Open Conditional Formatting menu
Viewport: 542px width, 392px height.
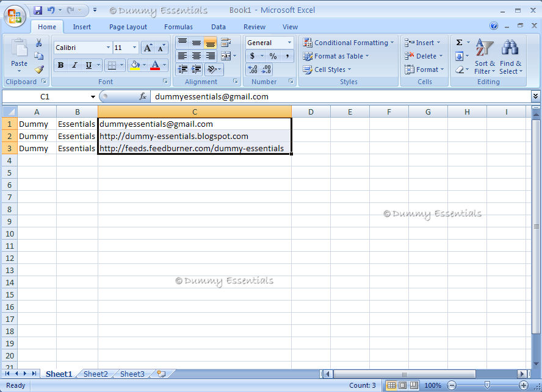(349, 43)
